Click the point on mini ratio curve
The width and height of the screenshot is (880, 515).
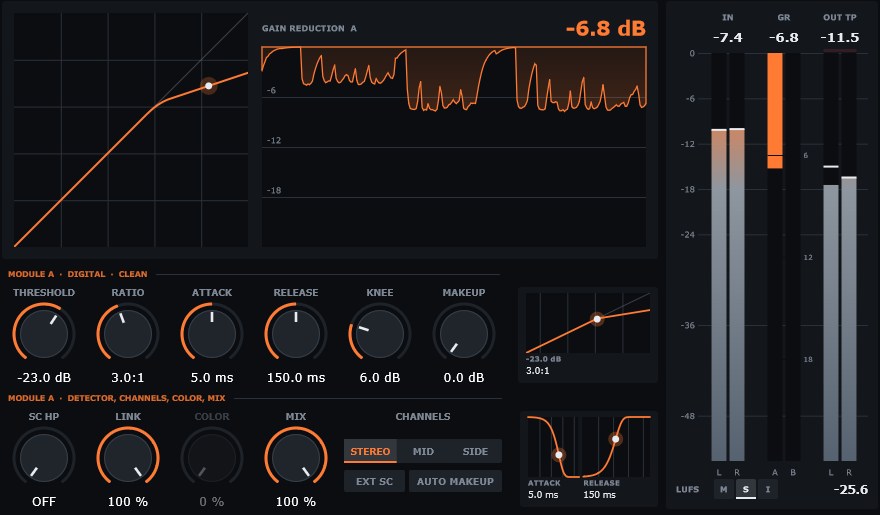(x=597, y=319)
